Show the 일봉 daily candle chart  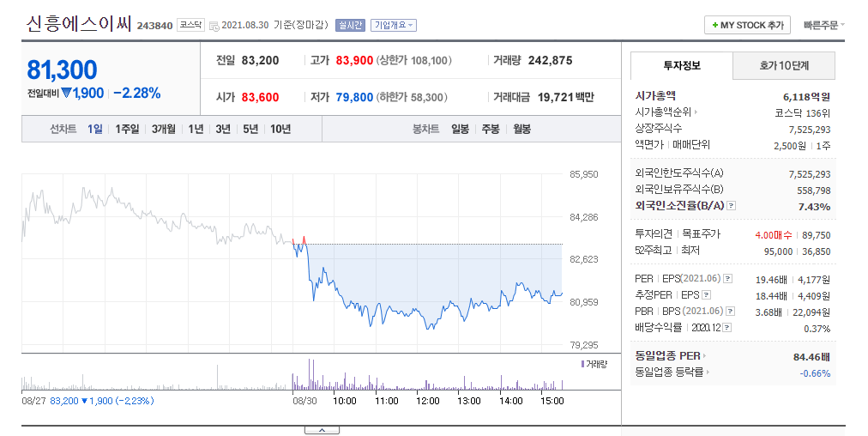pos(460,129)
